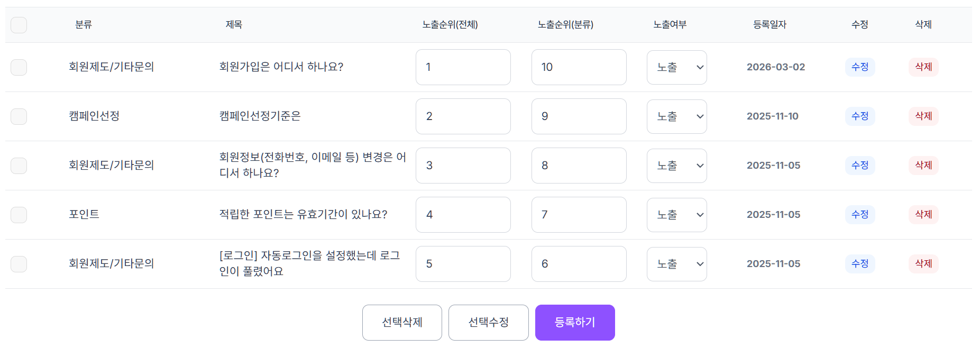This screenshot has height=357, width=980.
Task: Check the checkbox for the 캠페인선정기준은 row
Action: 19,116
